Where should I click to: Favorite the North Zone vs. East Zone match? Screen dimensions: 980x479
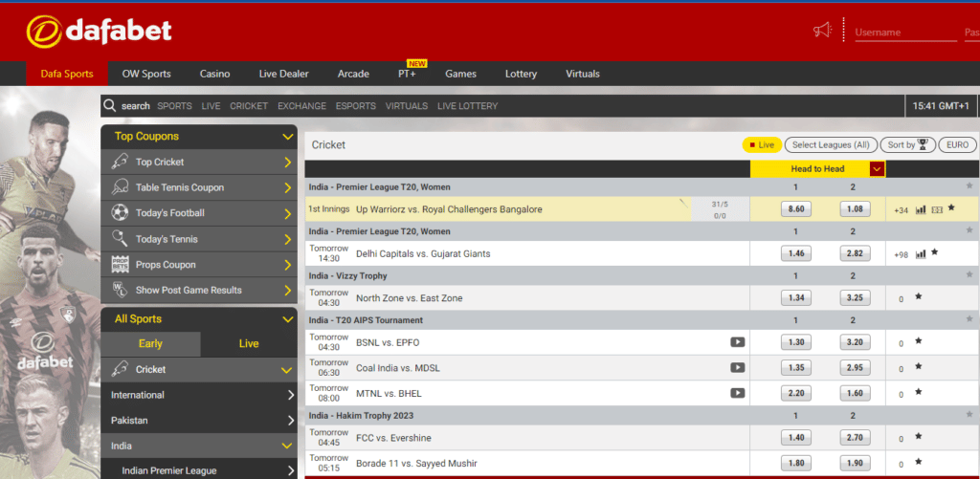(x=918, y=296)
